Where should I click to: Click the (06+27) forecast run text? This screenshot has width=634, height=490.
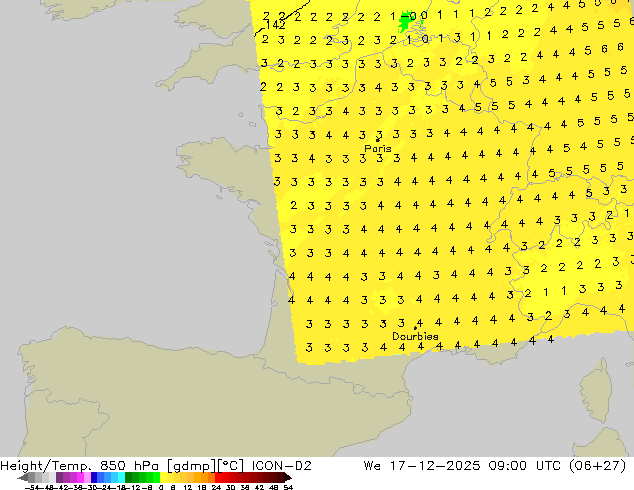597,466
